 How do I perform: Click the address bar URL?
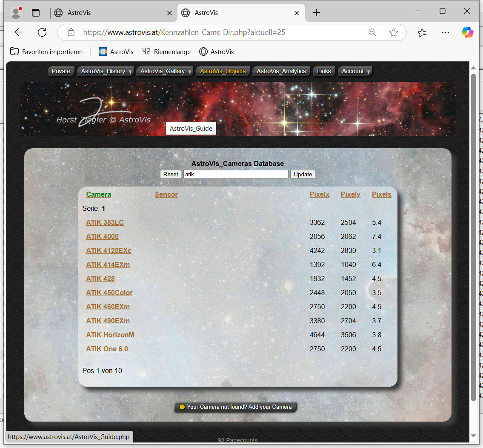[x=184, y=32]
